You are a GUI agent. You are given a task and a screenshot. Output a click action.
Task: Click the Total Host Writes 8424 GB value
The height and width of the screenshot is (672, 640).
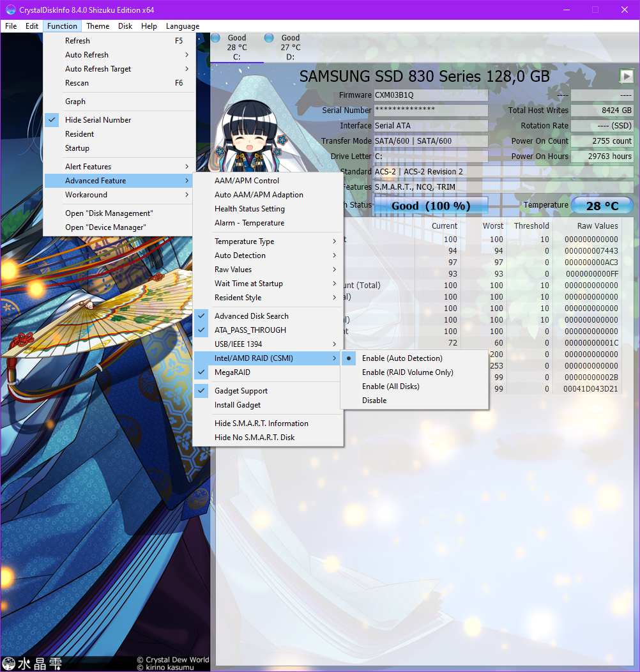pyautogui.click(x=602, y=110)
